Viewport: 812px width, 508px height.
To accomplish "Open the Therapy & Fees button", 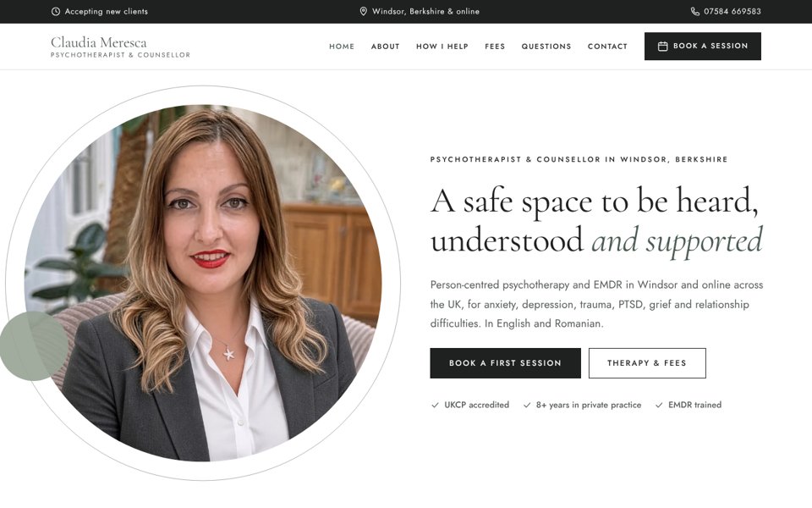I will [647, 363].
